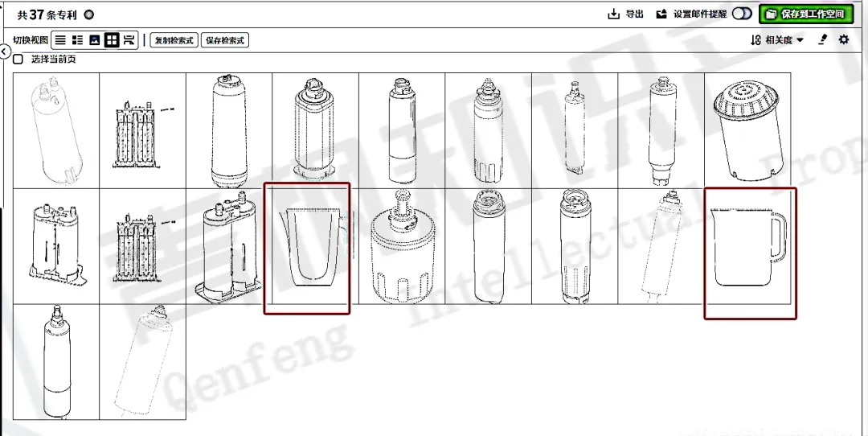The height and width of the screenshot is (436, 868).
Task: Click the 复制检索式 button
Action: pos(174,40)
